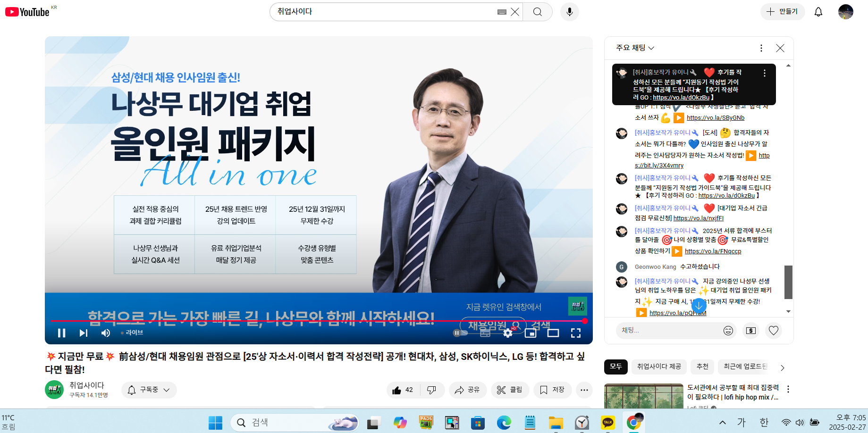Toggle theater mode view
The image size is (868, 433).
pyautogui.click(x=553, y=333)
